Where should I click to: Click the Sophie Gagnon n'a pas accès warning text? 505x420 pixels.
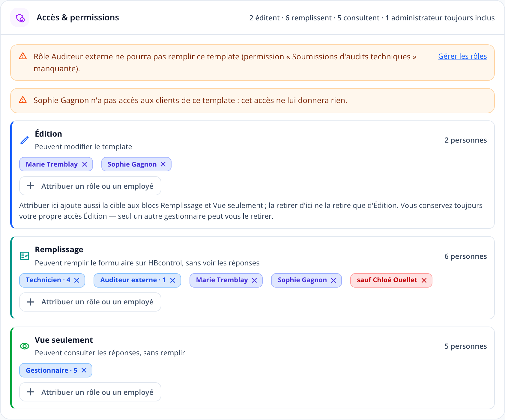[x=190, y=100]
